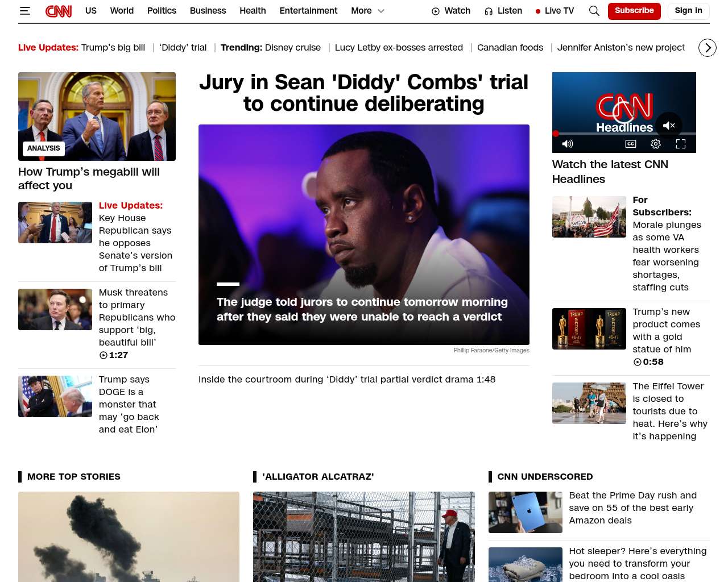Image resolution: width=728 pixels, height=582 pixels.
Task: Open inside the courtroom verdict drama link
Action: point(347,379)
